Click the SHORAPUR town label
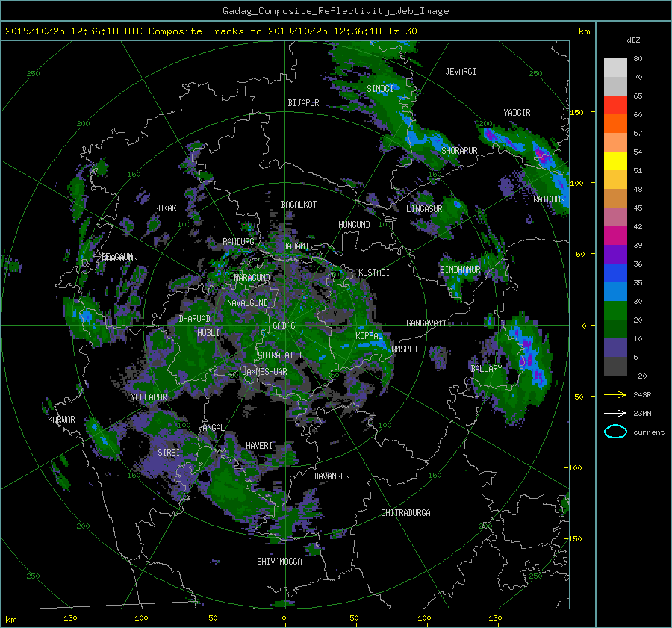The height and width of the screenshot is (628, 672). [x=459, y=151]
